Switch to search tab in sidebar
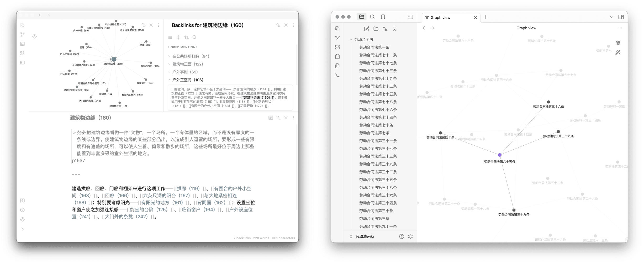This screenshot has width=644, height=264. pyautogui.click(x=372, y=17)
